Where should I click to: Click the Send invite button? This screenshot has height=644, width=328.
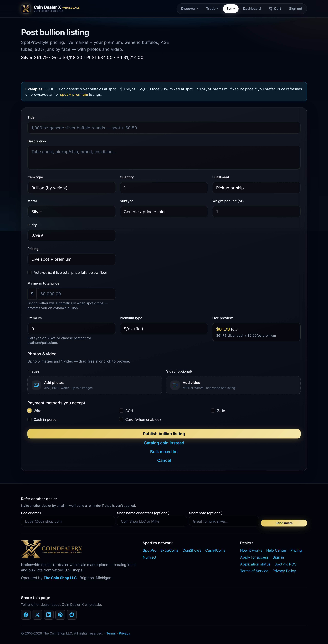[x=284, y=523]
